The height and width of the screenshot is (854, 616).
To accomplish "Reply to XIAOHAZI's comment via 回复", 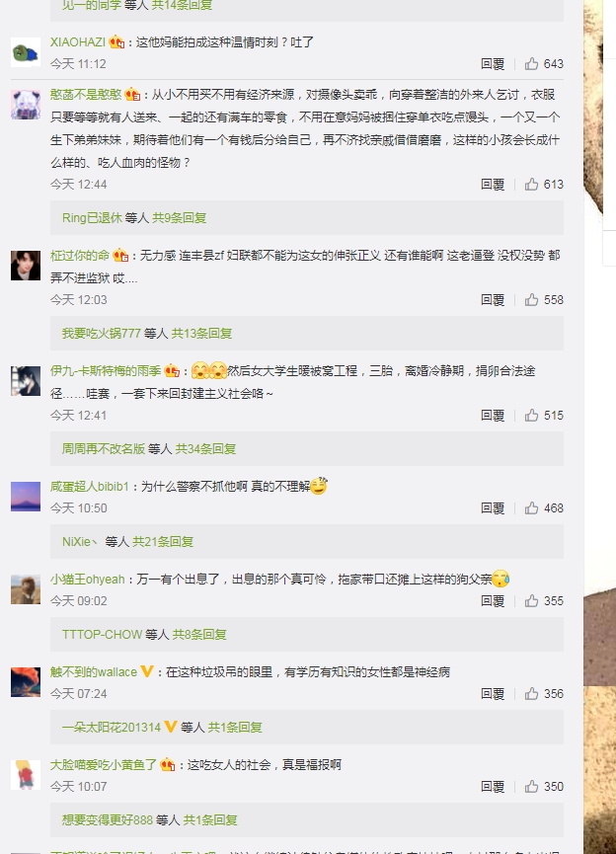I will point(493,64).
